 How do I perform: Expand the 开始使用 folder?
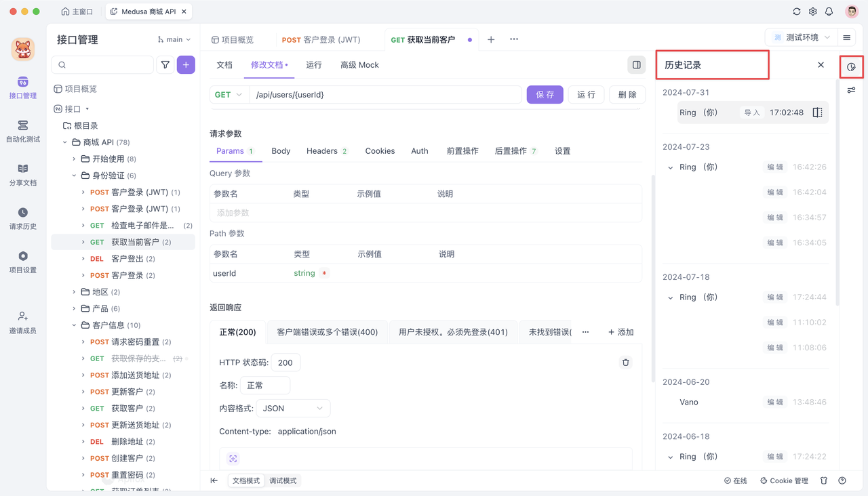point(74,159)
